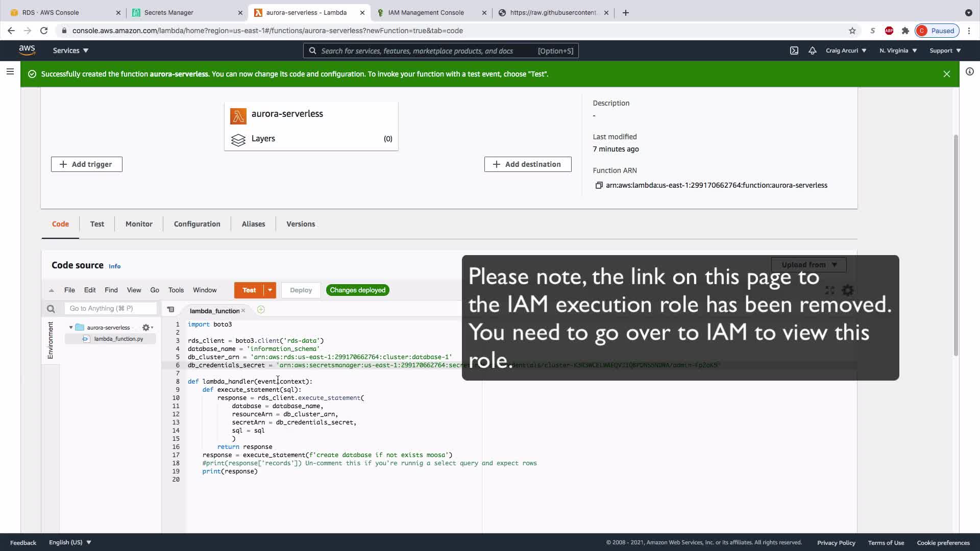
Task: Open the left hamburger navigation menu
Action: [x=10, y=72]
